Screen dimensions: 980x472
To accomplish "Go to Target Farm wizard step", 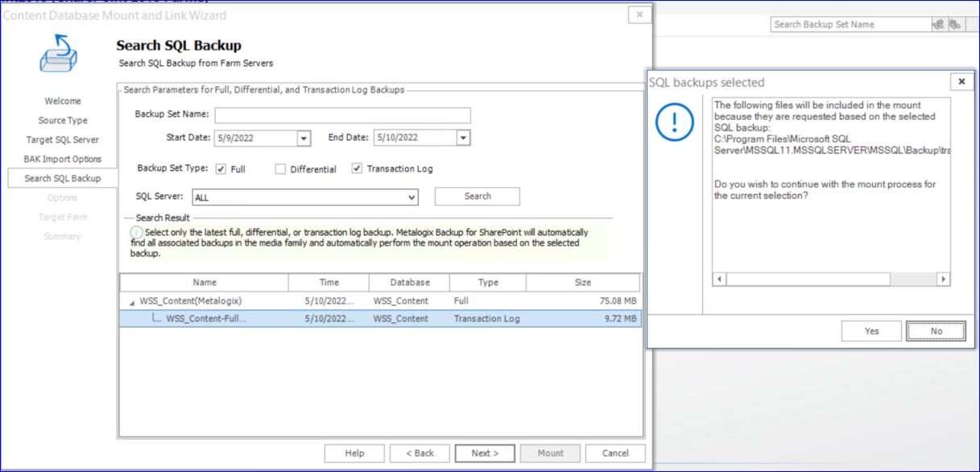I will (x=63, y=217).
